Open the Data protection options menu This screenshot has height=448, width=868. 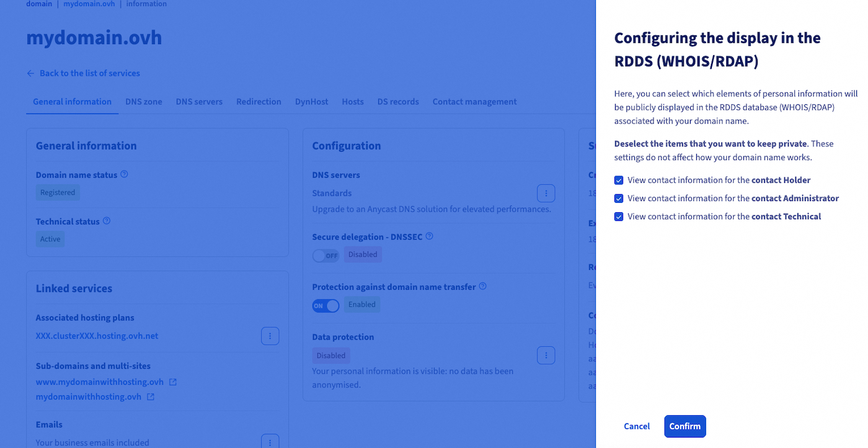pyautogui.click(x=546, y=355)
